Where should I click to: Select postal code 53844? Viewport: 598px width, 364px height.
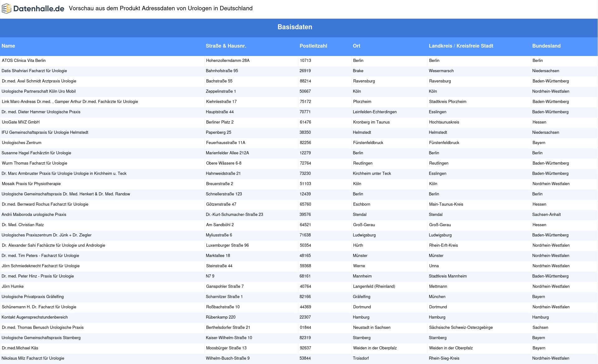(305, 358)
